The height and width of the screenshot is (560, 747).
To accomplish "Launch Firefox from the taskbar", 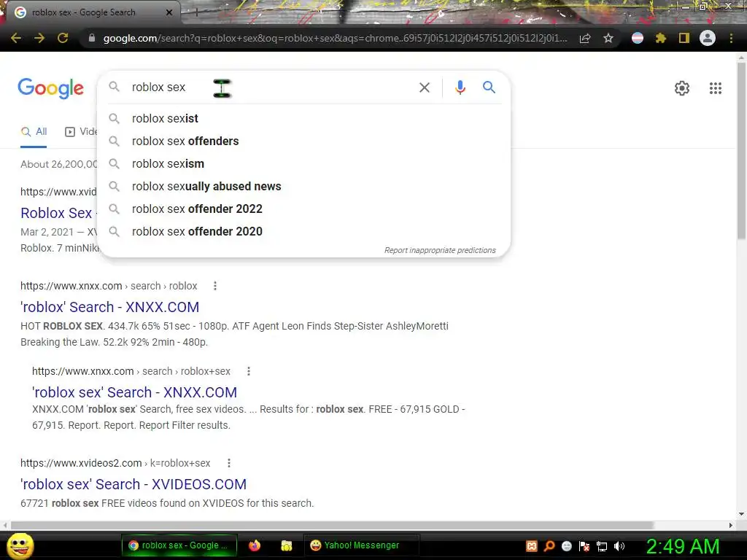I will click(255, 545).
